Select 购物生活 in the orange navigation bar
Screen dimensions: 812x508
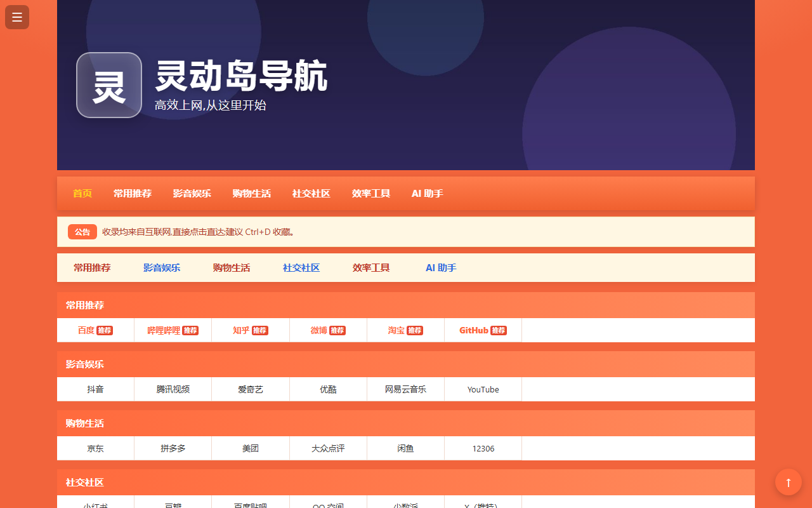click(x=252, y=193)
